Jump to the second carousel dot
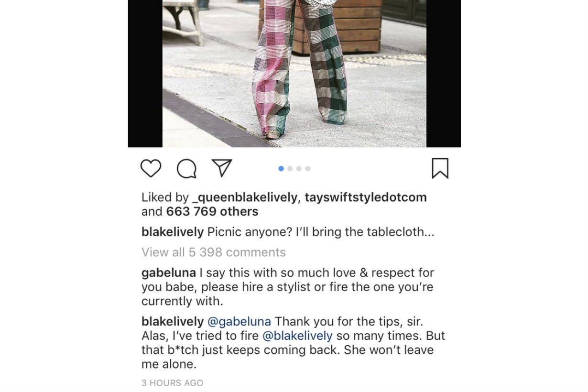This screenshot has width=588, height=392. click(290, 168)
